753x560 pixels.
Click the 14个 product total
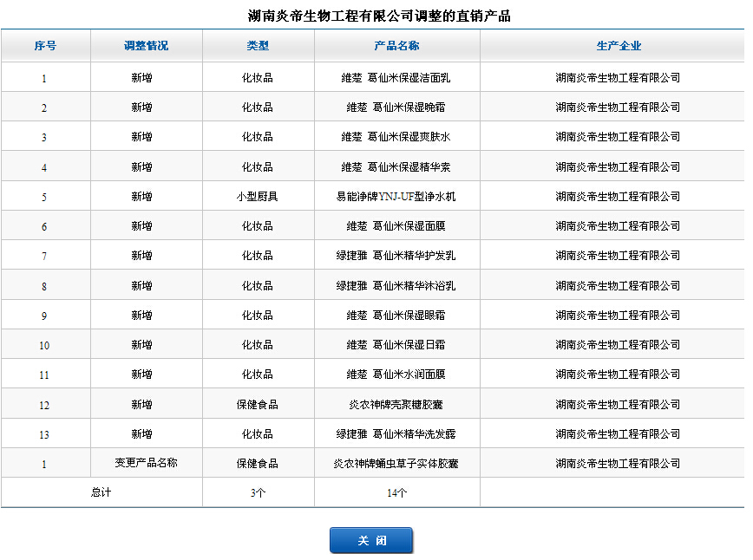pyautogui.click(x=396, y=493)
